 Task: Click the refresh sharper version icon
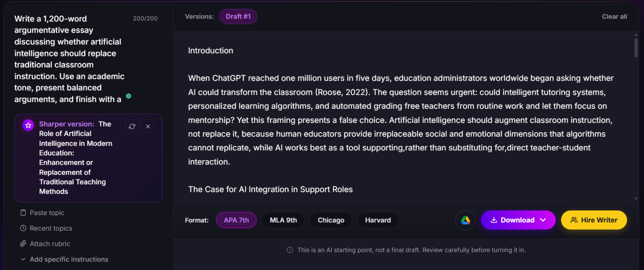click(x=132, y=126)
